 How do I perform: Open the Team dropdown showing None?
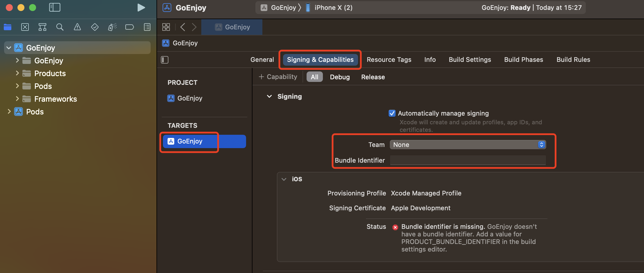coord(468,145)
